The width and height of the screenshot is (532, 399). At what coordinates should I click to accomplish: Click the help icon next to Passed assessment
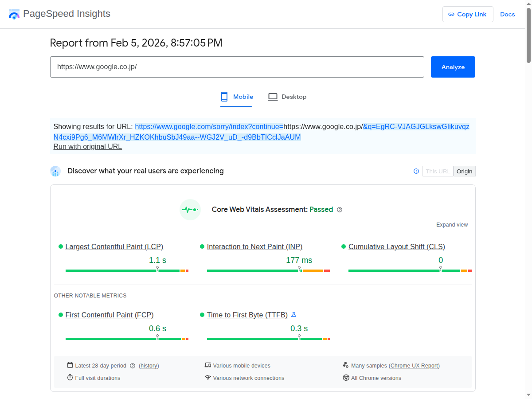[340, 209]
